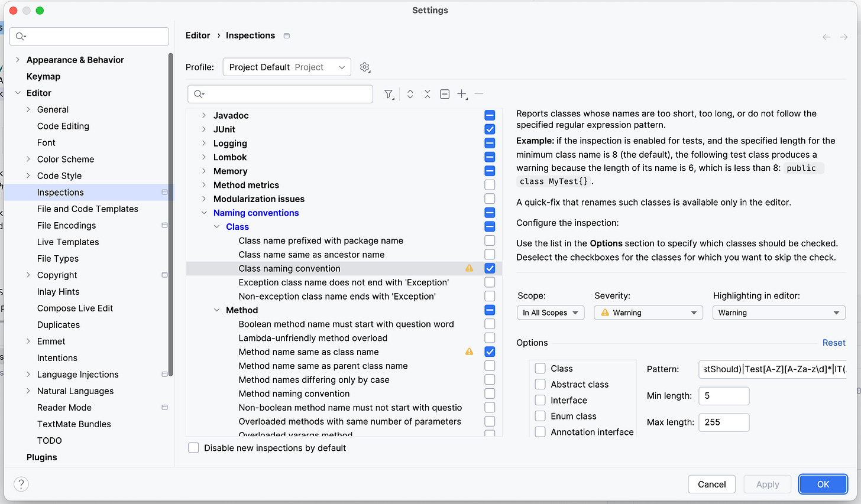Click the search icon in settings sidebar search

(x=21, y=37)
